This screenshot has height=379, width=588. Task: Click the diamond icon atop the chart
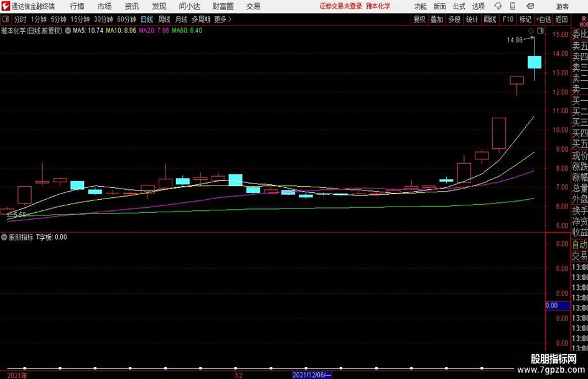click(531, 31)
